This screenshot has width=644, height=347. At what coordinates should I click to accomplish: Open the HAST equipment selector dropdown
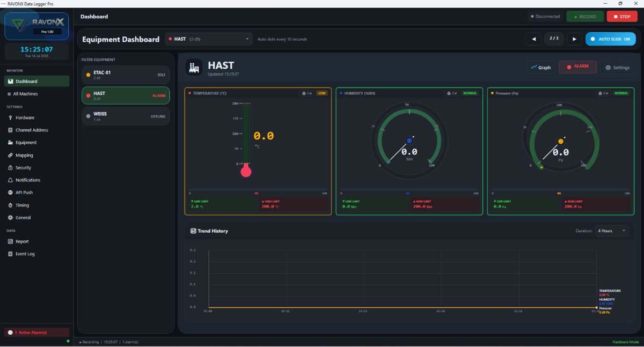209,39
